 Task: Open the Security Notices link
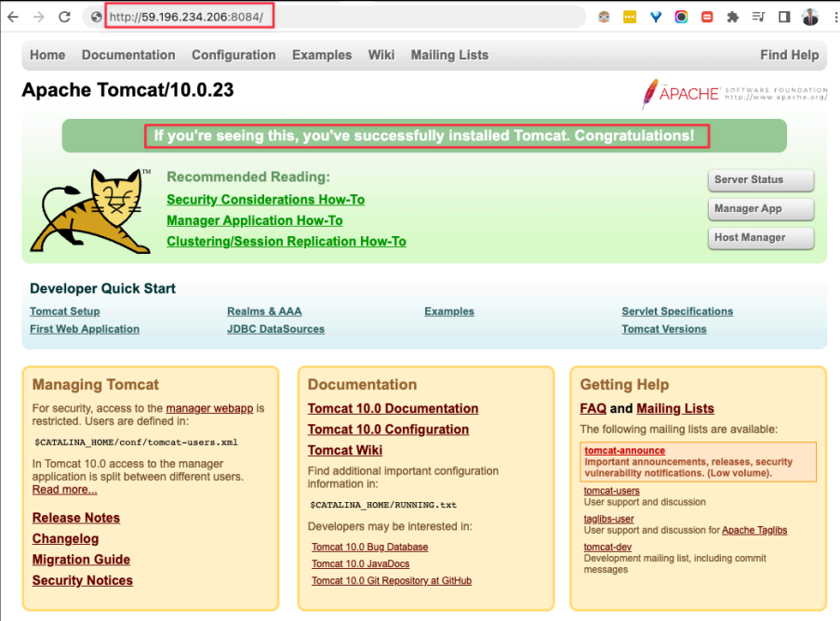pyautogui.click(x=83, y=581)
